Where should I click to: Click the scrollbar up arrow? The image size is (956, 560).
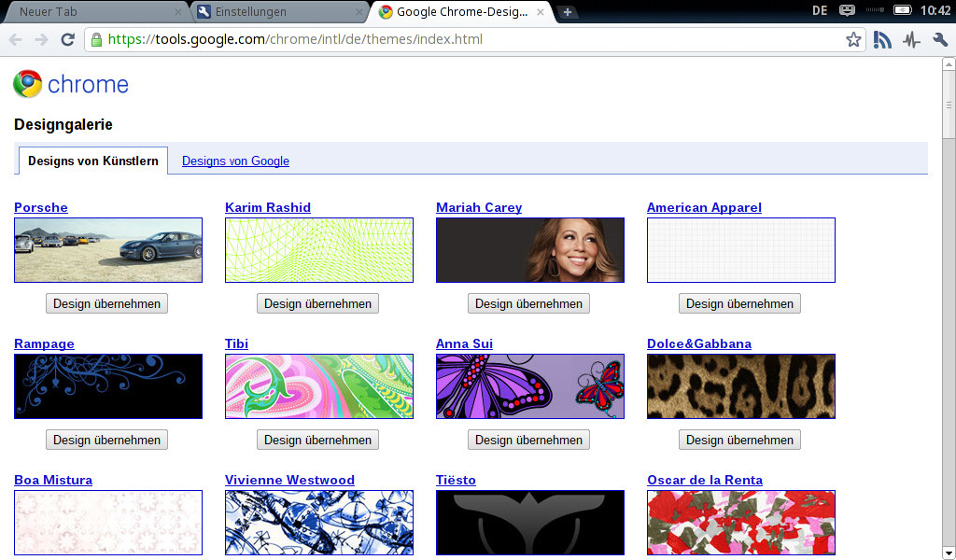[x=949, y=63]
